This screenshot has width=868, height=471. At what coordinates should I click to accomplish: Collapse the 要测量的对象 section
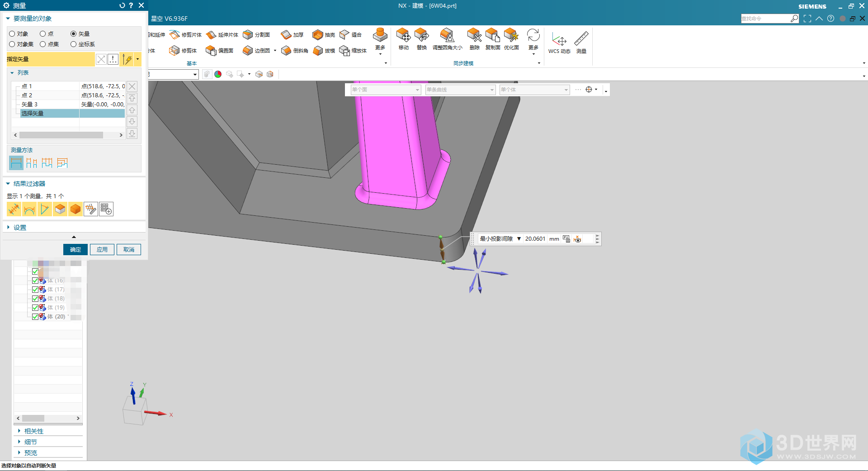[x=8, y=19]
